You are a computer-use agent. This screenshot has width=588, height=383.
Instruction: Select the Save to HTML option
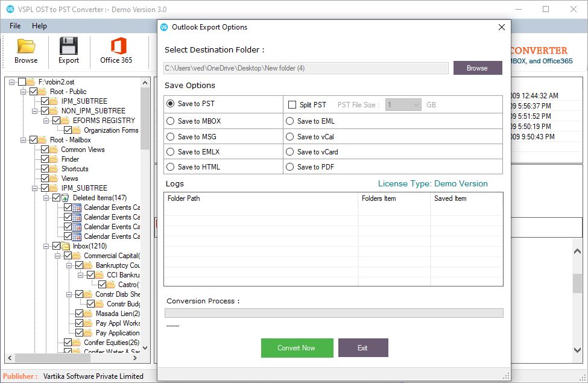(170, 167)
